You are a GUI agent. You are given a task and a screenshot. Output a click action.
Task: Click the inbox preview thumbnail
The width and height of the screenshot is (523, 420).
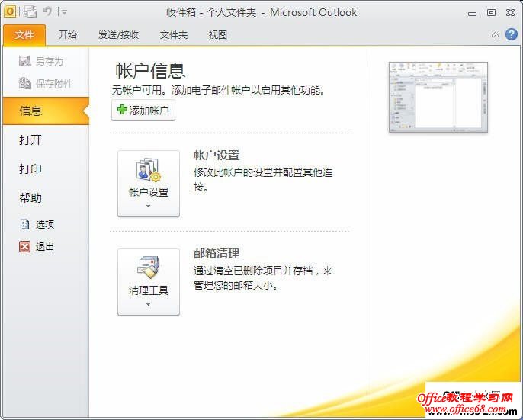[x=438, y=97]
